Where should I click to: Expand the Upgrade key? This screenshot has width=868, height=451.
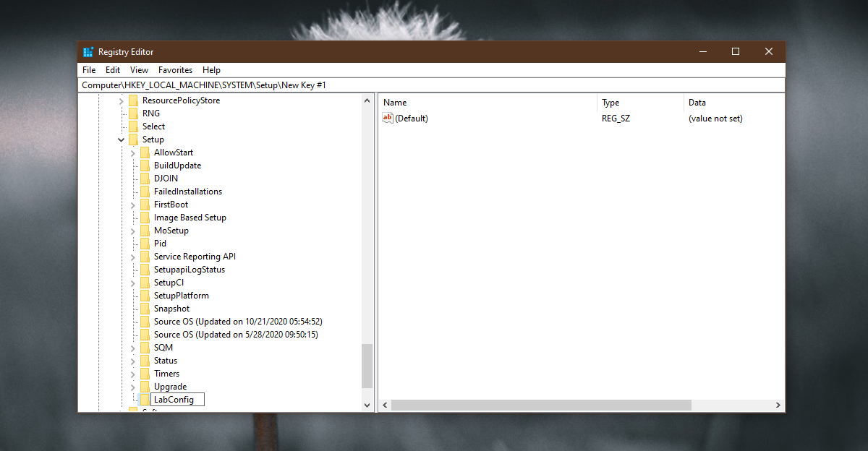133,387
